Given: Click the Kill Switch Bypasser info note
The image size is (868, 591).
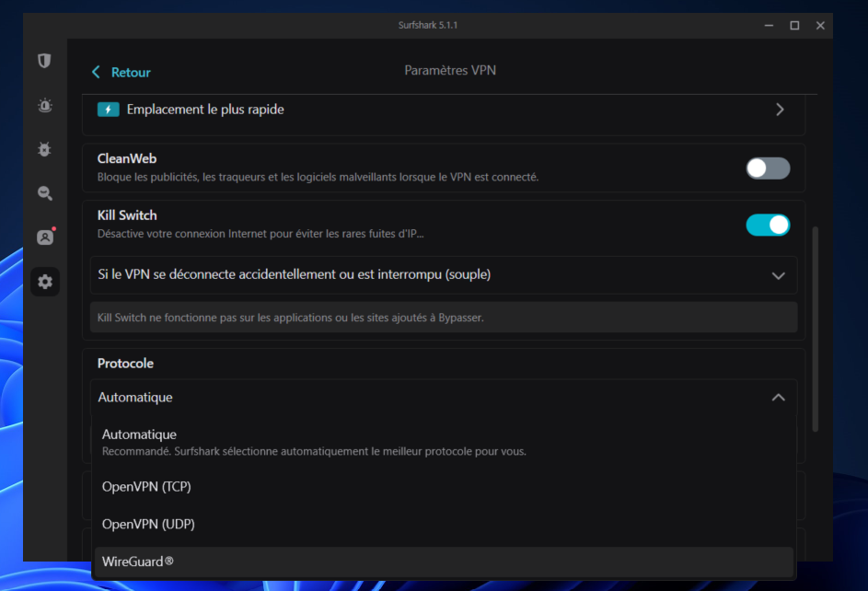Looking at the screenshot, I should [x=444, y=318].
